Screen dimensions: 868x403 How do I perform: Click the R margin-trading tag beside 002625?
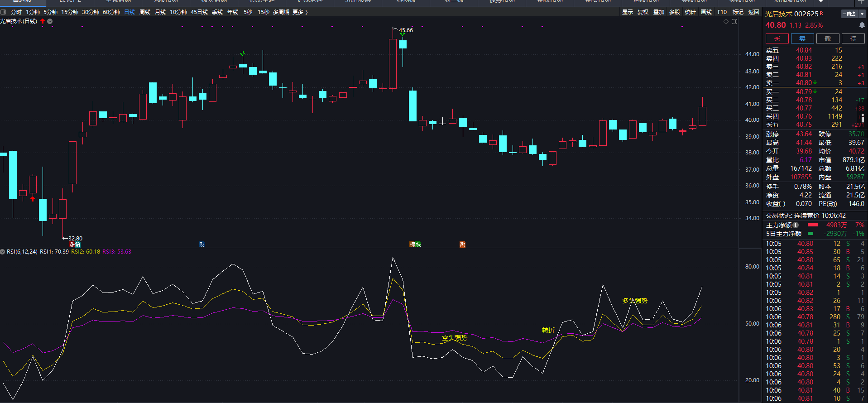point(821,13)
